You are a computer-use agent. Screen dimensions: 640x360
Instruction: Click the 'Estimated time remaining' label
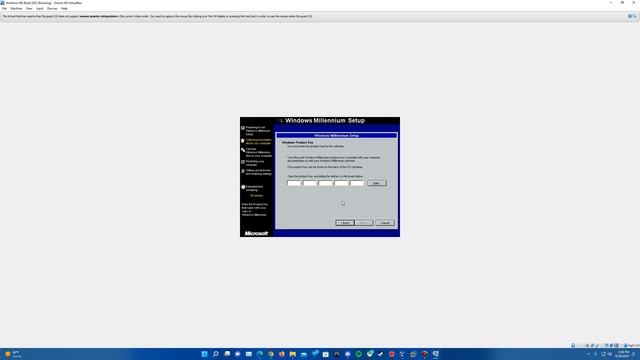pyautogui.click(x=254, y=188)
